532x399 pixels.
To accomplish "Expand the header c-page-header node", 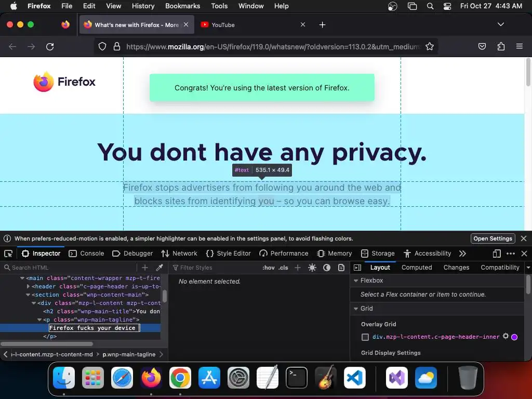I will pyautogui.click(x=28, y=286).
